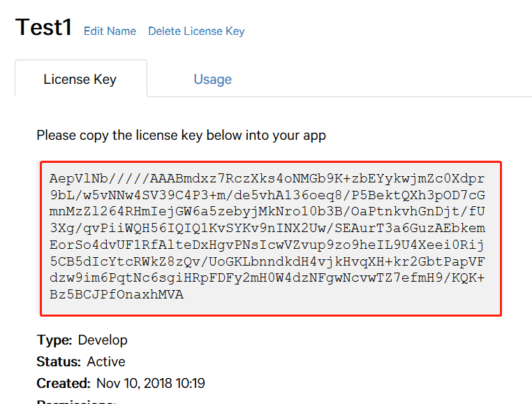Click the license key line starting with dzw9im6
The height and width of the screenshot is (404, 532).
267,278
